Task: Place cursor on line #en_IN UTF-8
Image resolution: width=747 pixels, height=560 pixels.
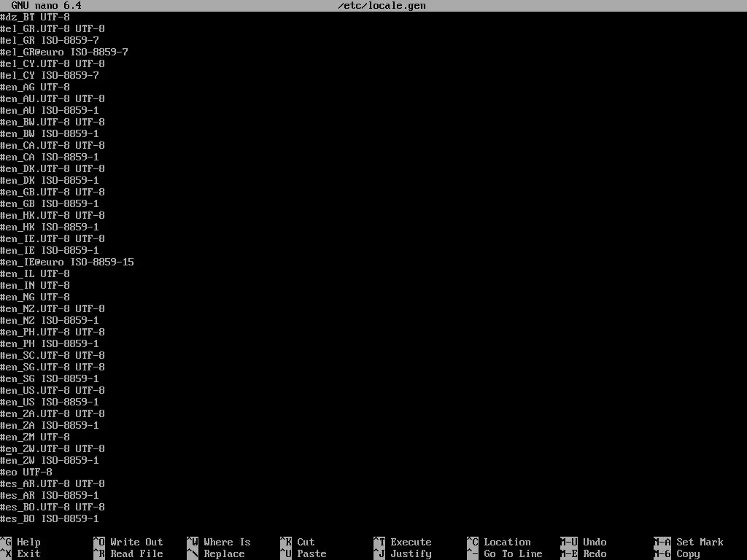Action: (x=35, y=285)
